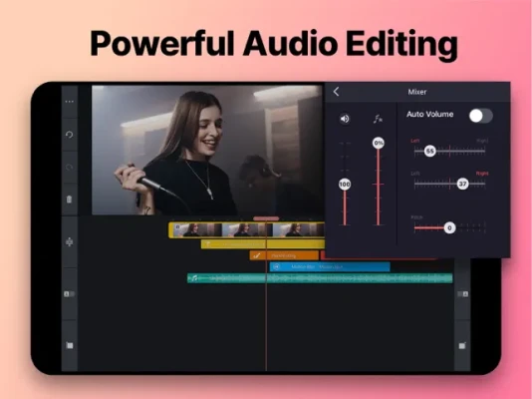The width and height of the screenshot is (532, 399).
Task: Click the first video thumbnail in timeline
Action: click(197, 229)
